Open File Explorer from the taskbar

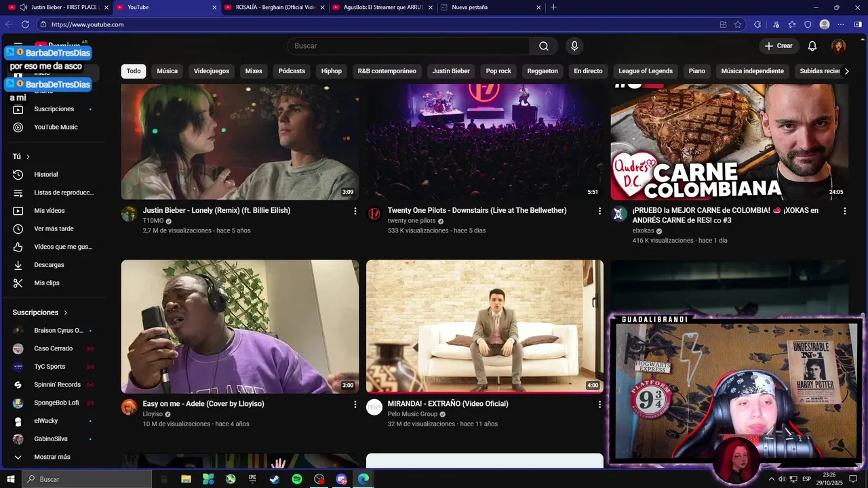click(x=186, y=479)
